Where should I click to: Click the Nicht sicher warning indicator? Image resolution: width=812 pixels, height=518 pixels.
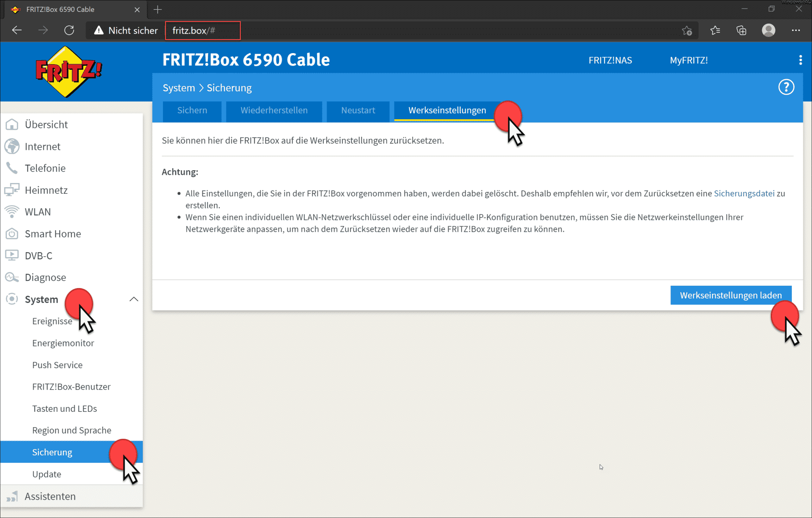[x=126, y=31]
